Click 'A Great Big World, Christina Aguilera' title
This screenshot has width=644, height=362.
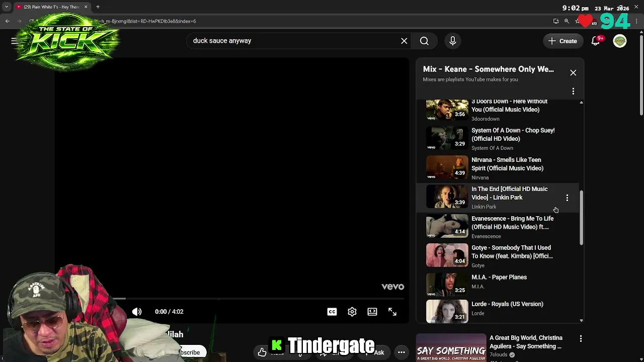pos(526,342)
